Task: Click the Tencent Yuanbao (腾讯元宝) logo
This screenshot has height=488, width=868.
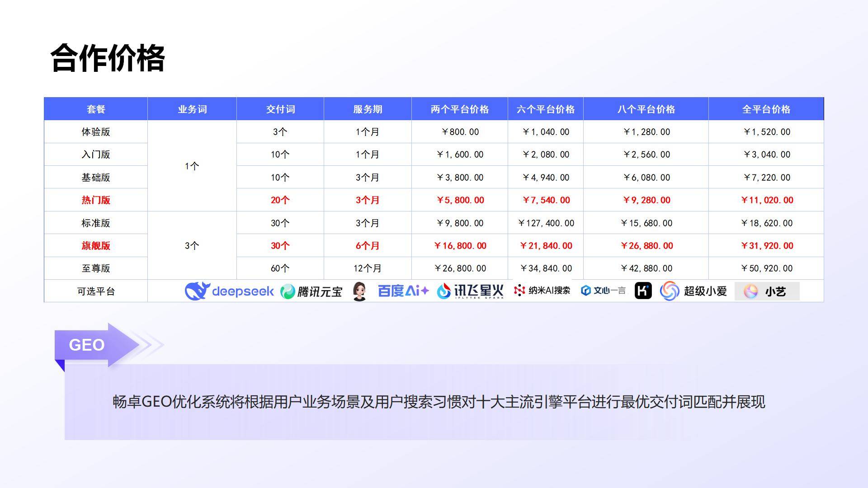Action: point(311,291)
